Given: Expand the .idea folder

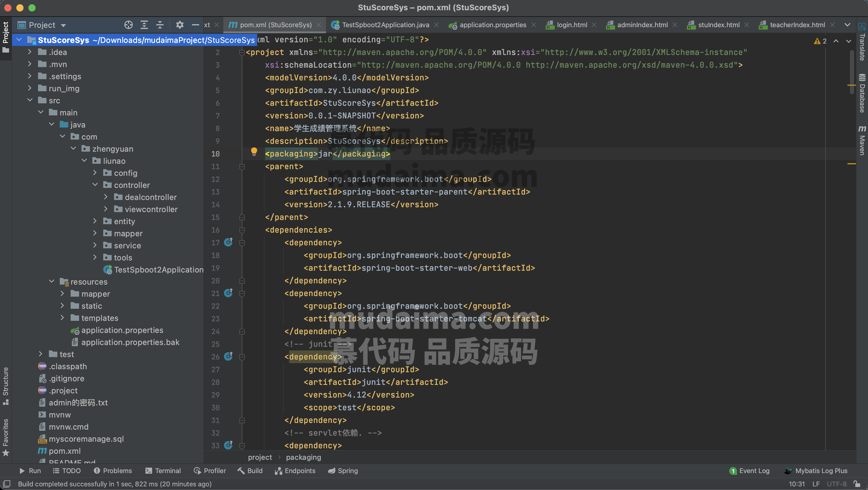Looking at the screenshot, I should [x=30, y=52].
